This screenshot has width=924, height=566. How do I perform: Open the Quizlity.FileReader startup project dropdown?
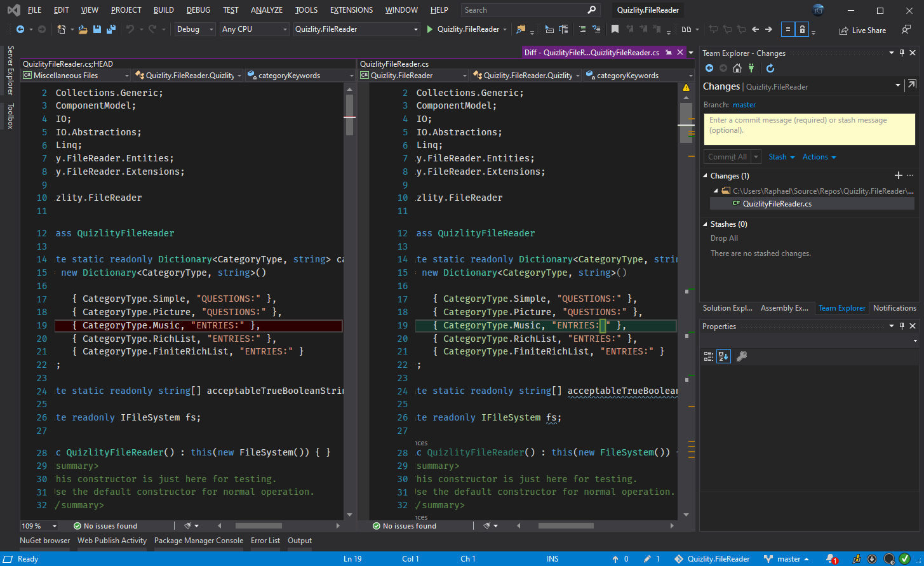[357, 29]
